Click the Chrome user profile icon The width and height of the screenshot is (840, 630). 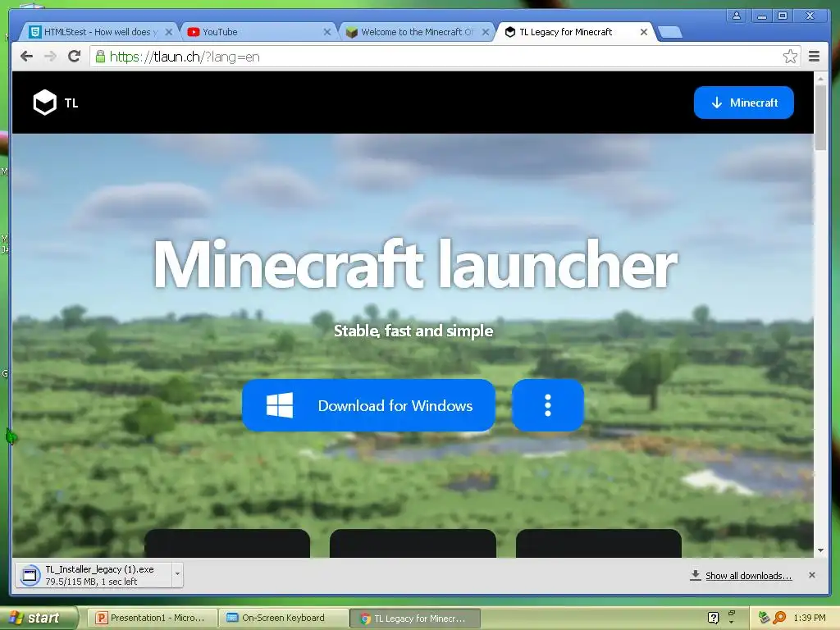tap(737, 16)
